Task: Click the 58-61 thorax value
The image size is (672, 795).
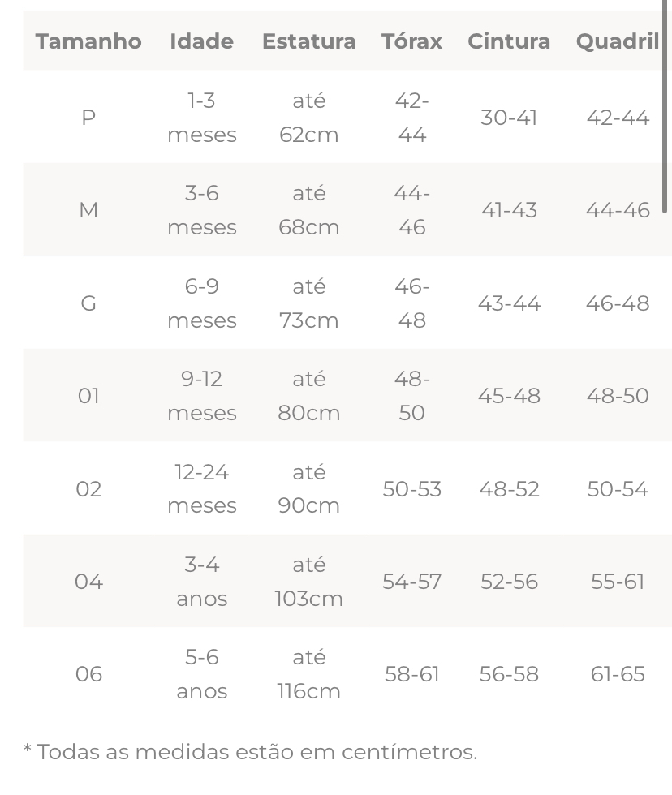Action: pyautogui.click(x=411, y=674)
